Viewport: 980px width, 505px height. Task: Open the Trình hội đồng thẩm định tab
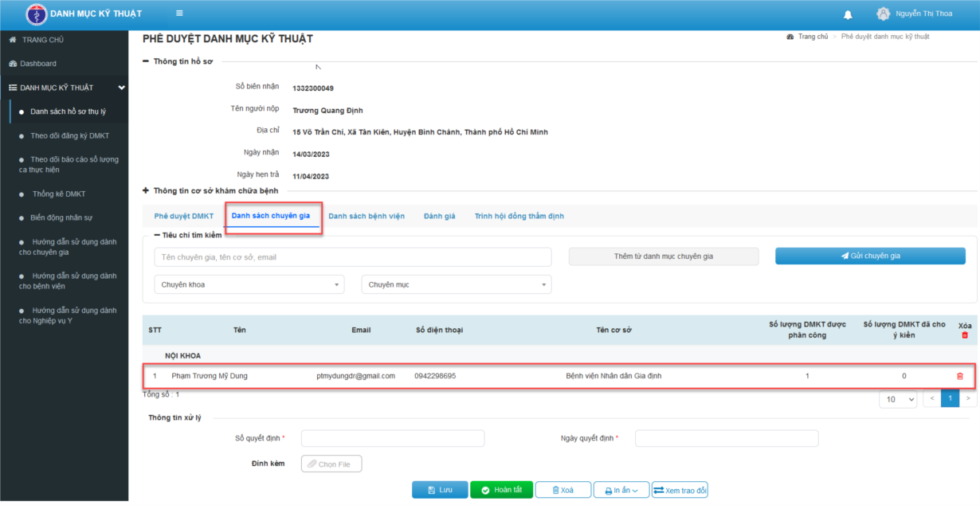pos(519,216)
